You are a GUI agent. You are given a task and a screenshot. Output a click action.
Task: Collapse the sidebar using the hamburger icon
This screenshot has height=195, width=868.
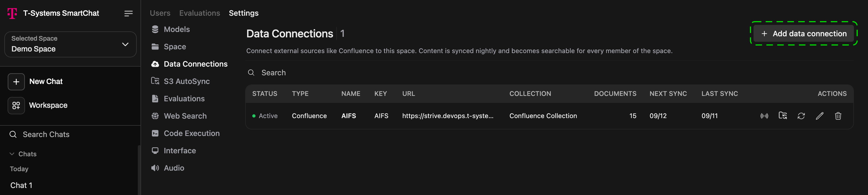[x=128, y=14]
